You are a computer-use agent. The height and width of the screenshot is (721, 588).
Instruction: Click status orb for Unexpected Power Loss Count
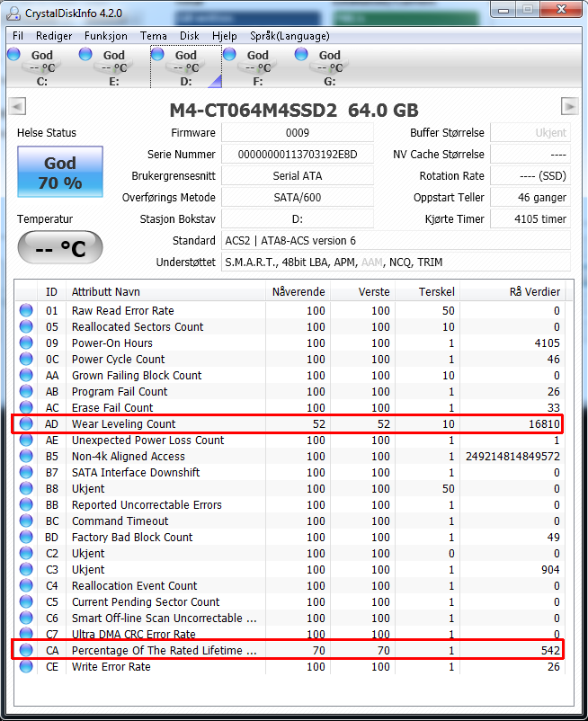tap(26, 440)
